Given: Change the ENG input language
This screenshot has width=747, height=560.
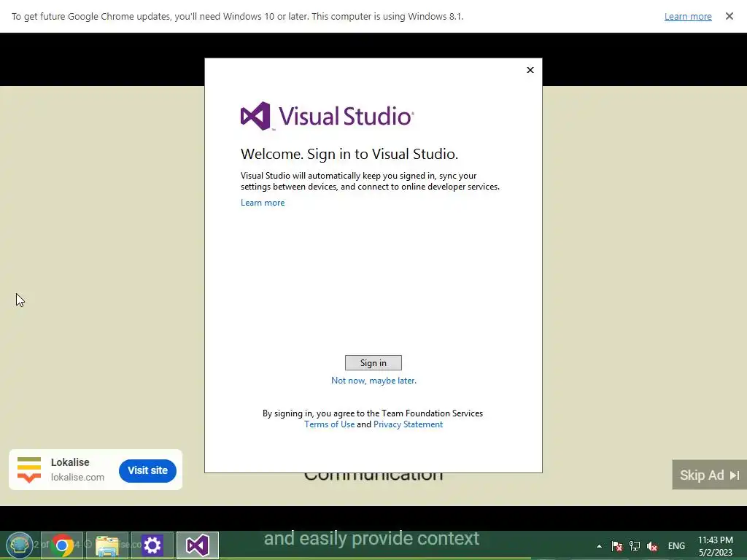Looking at the screenshot, I should pyautogui.click(x=676, y=546).
